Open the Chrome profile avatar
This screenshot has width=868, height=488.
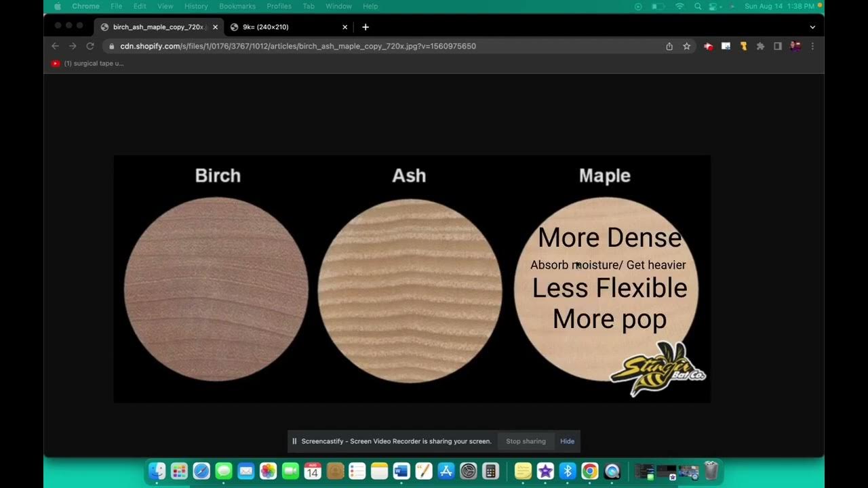pos(795,46)
